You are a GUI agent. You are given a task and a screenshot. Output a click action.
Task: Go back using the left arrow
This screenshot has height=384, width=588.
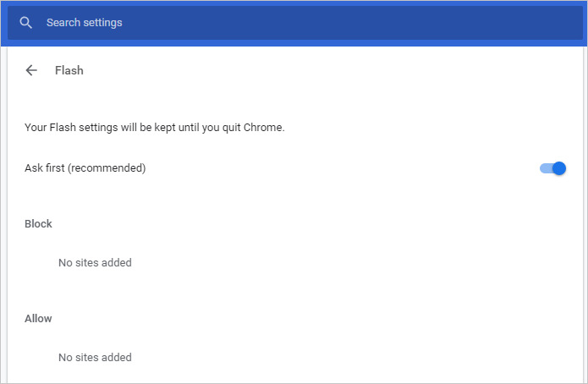pos(31,70)
